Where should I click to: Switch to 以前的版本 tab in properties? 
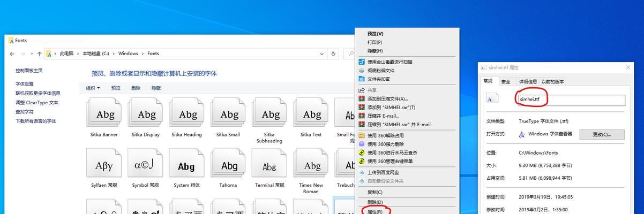pyautogui.click(x=552, y=82)
